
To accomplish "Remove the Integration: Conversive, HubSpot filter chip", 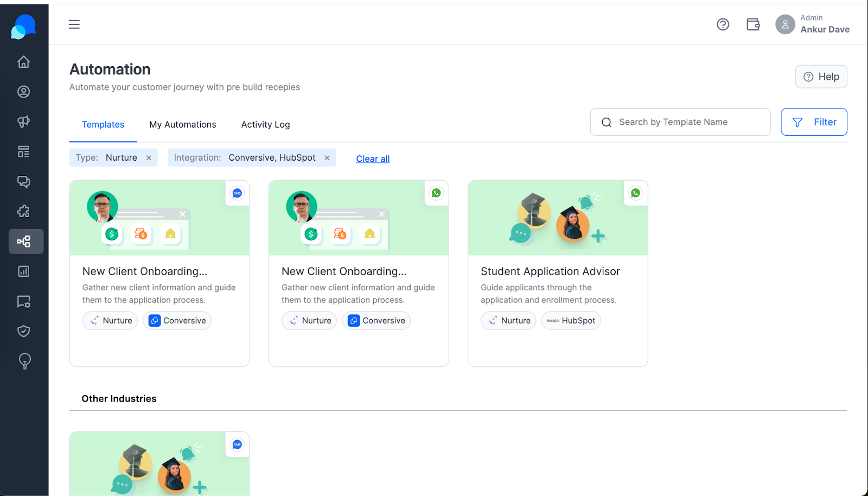I will (x=327, y=158).
